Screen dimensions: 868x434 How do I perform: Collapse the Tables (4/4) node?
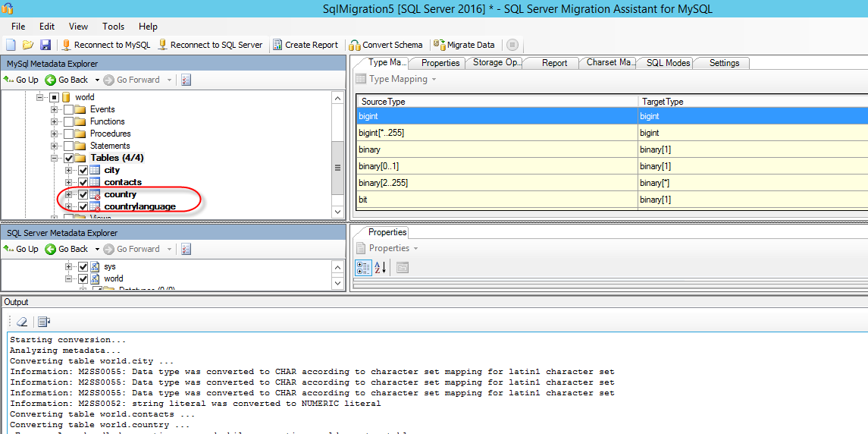point(55,159)
